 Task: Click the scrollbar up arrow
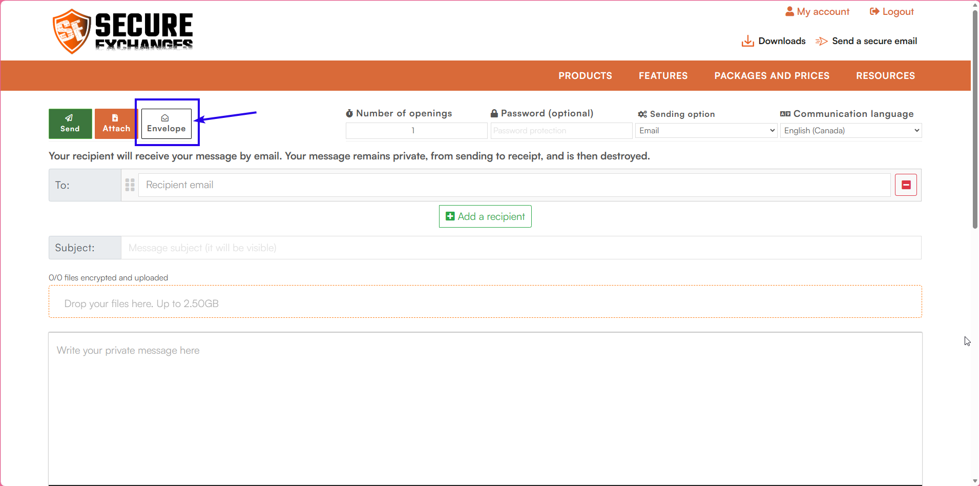975,5
